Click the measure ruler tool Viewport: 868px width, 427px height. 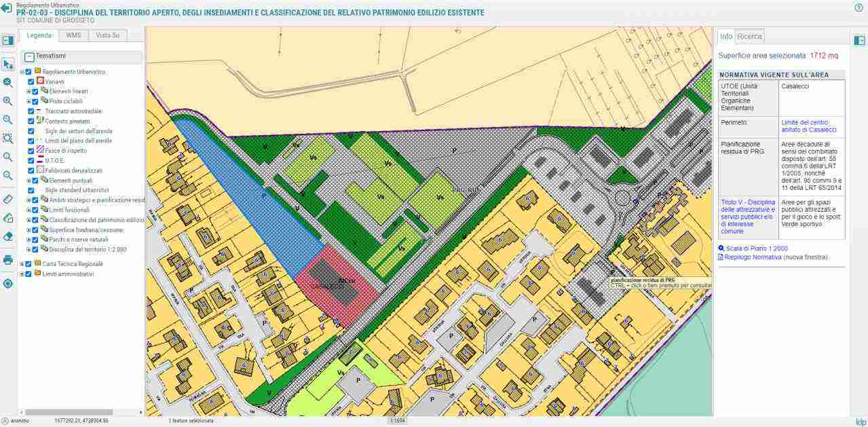click(x=8, y=200)
